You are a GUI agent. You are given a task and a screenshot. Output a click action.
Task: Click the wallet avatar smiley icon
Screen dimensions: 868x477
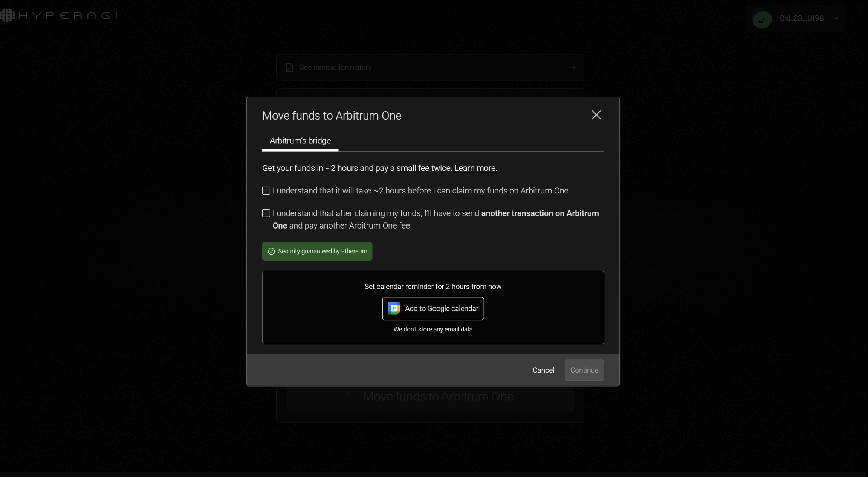click(762, 18)
